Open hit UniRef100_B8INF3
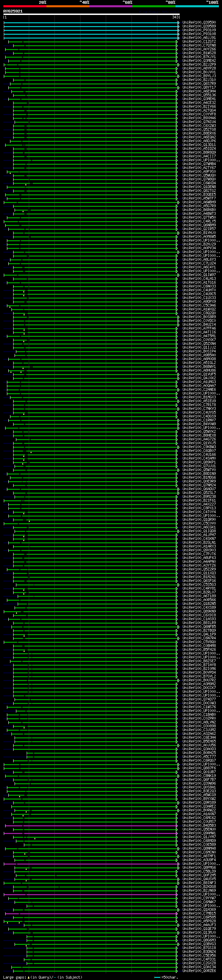222x980 pixels. tap(199, 883)
